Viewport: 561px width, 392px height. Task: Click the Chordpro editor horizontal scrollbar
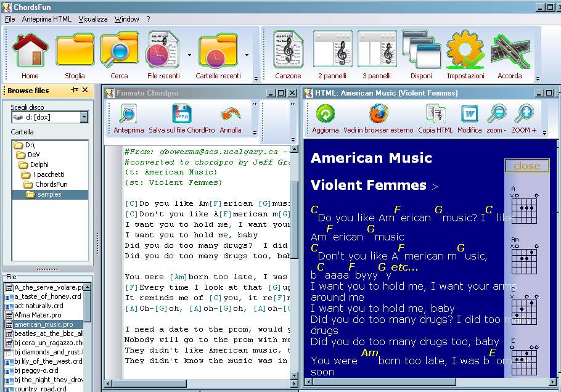(201, 383)
